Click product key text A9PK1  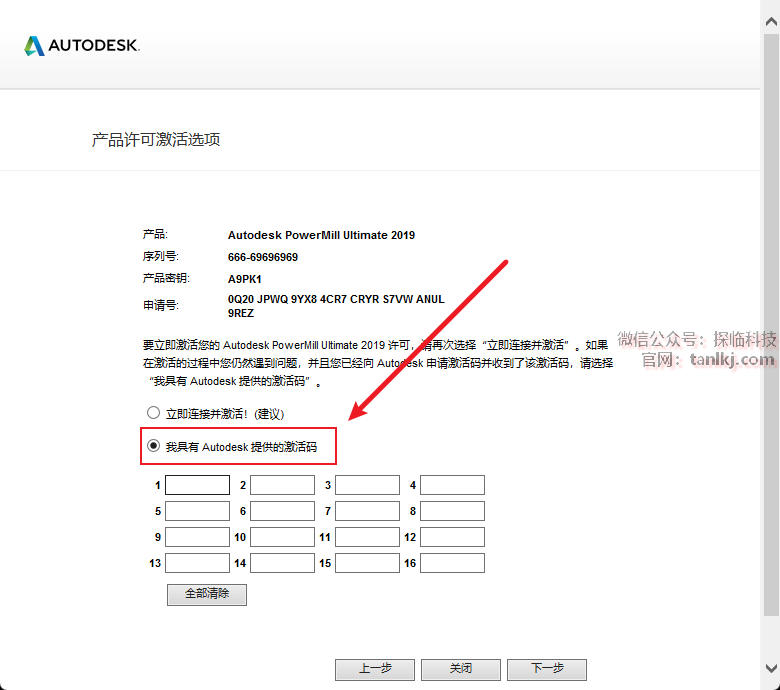click(x=245, y=279)
